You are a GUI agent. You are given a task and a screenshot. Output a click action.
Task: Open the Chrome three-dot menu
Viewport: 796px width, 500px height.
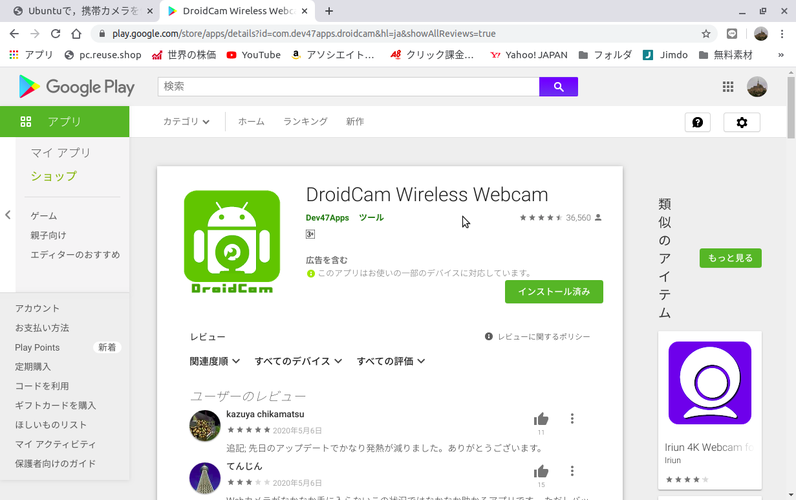click(782, 34)
